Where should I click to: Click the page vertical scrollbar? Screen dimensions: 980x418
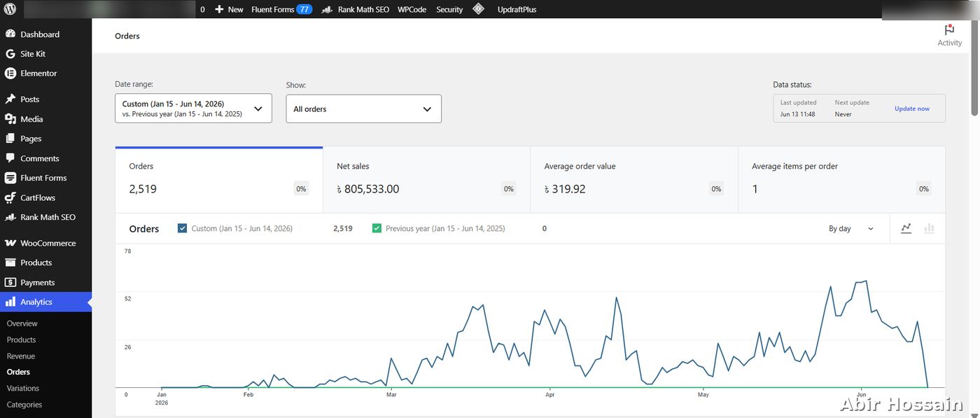click(974, 67)
